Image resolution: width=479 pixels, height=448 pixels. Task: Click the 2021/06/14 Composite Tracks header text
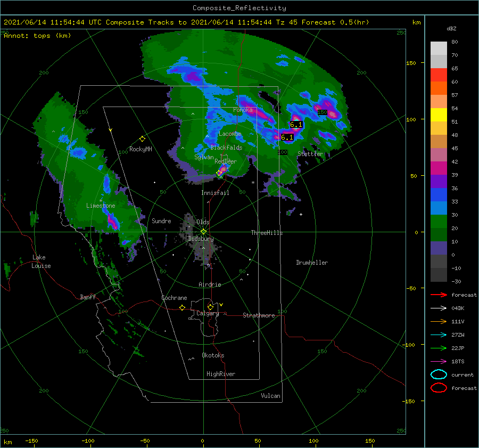click(186, 22)
